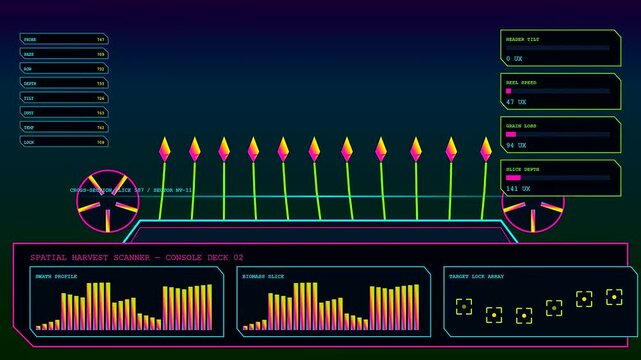641x360 pixels.
Task: Select the DUST readout row
Action: tap(64, 113)
